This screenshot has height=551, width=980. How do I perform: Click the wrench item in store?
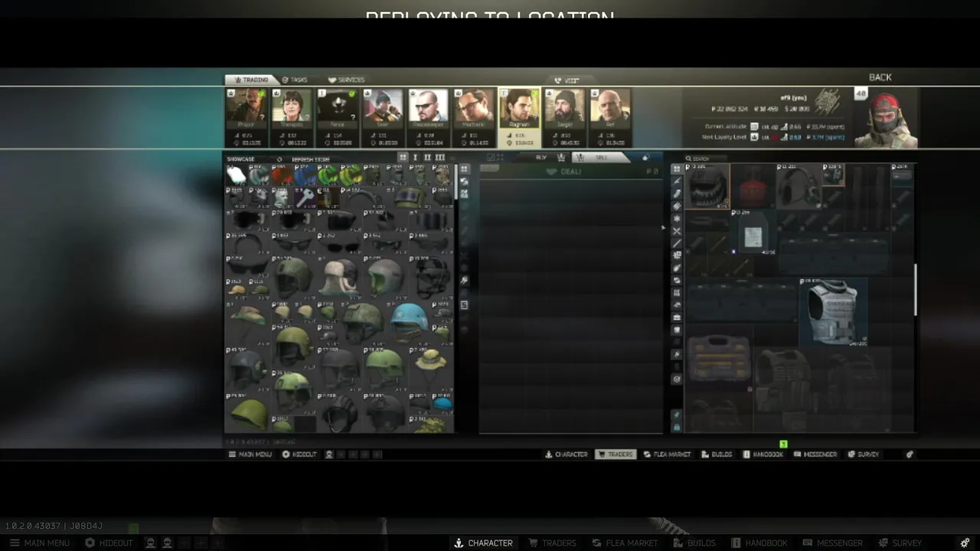pyautogui.click(x=305, y=198)
